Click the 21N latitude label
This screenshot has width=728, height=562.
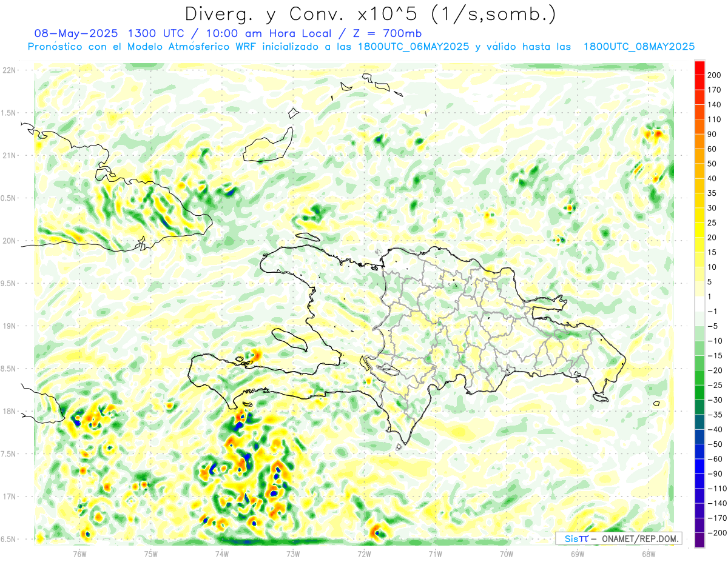pos(8,155)
